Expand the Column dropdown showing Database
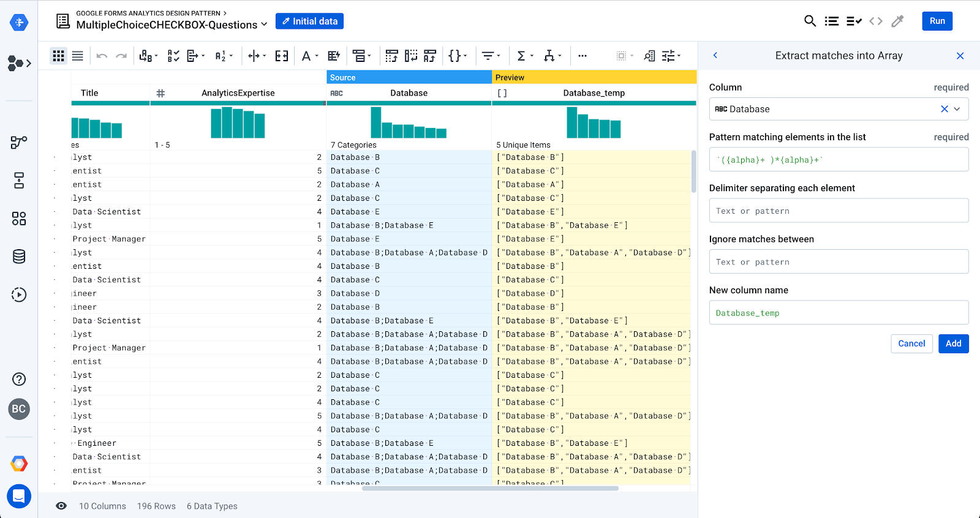This screenshot has width=980, height=518. click(x=957, y=109)
